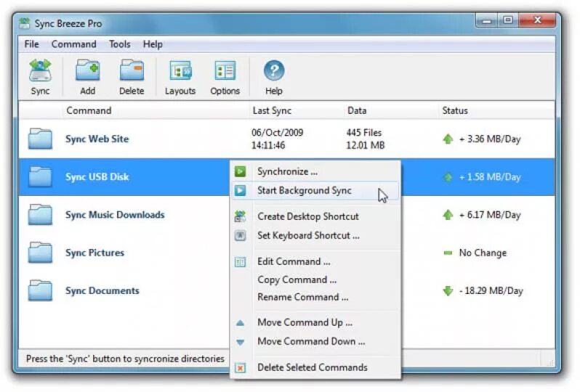Select the Sync Web Site command row
This screenshot has height=392, width=580.
(286, 139)
